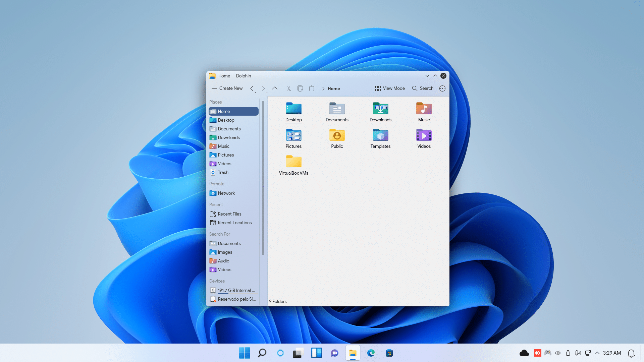Select the Home location in sidebar
The image size is (644, 362).
tap(233, 111)
